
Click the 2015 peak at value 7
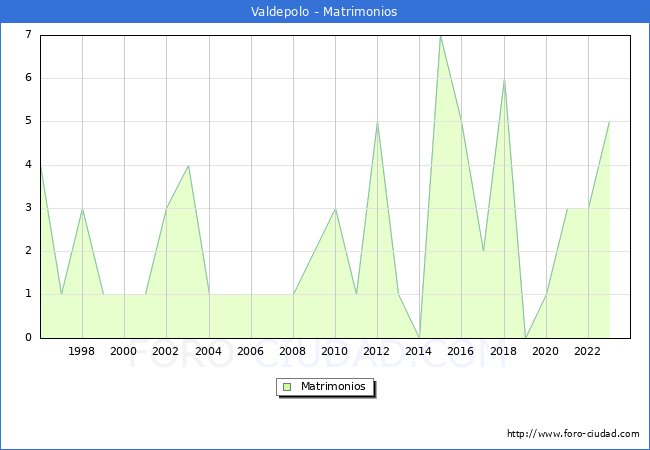pyautogui.click(x=440, y=35)
